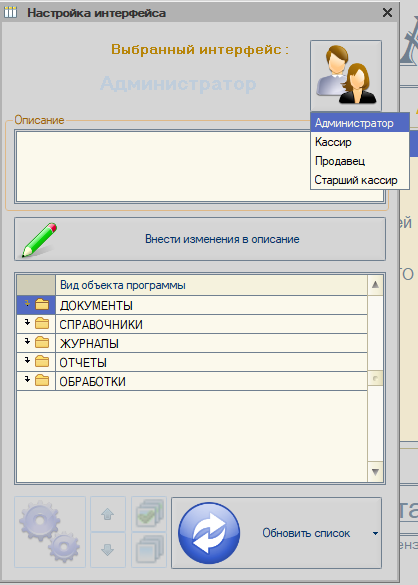Viewport: 418px width, 585px height.
Task: Click Внести изменения в описание button
Action: [x=200, y=239]
